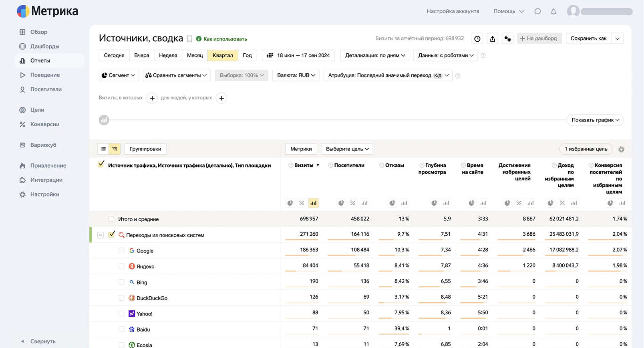Select the Год period tab

coord(248,55)
